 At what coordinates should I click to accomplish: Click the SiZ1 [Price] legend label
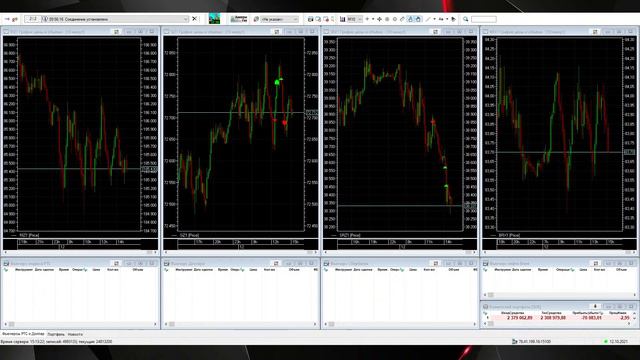point(189,235)
